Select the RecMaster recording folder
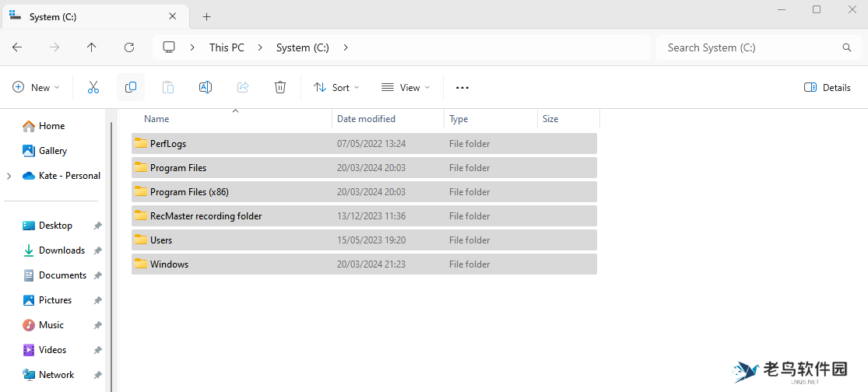The height and width of the screenshot is (392, 868). (x=206, y=216)
